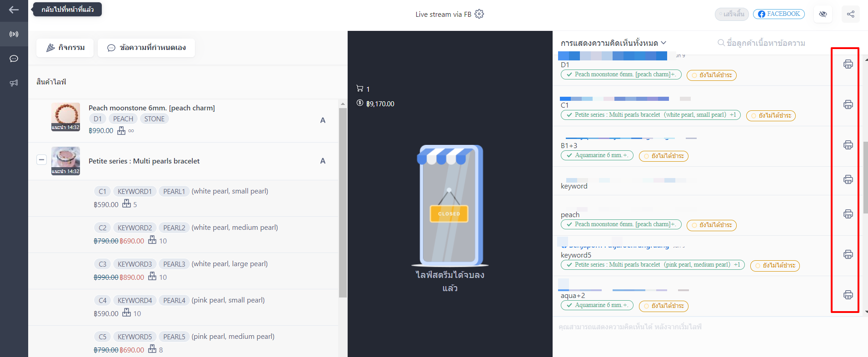Click the sales total ฿9,170.00
868x357 pixels.
pos(380,104)
